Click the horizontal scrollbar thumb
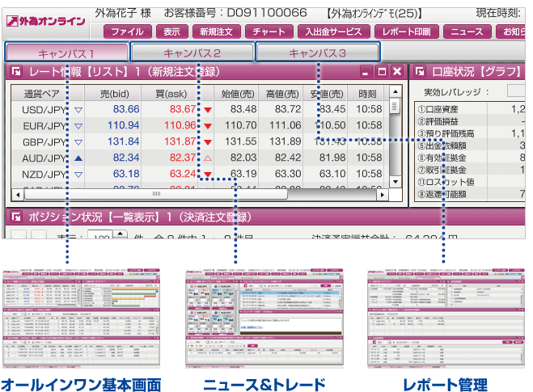Viewport: 533px width, 392px height. pos(156,194)
